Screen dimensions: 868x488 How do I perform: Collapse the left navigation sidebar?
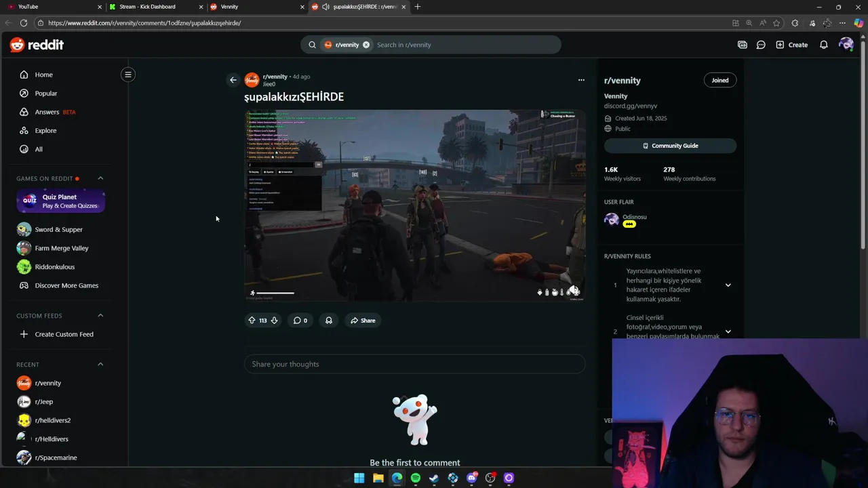(127, 75)
